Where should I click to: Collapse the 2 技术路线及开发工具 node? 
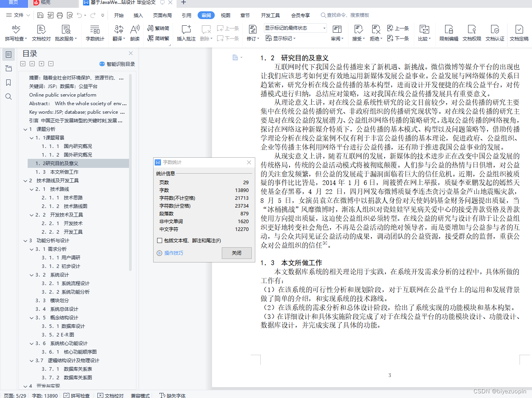[25, 181]
